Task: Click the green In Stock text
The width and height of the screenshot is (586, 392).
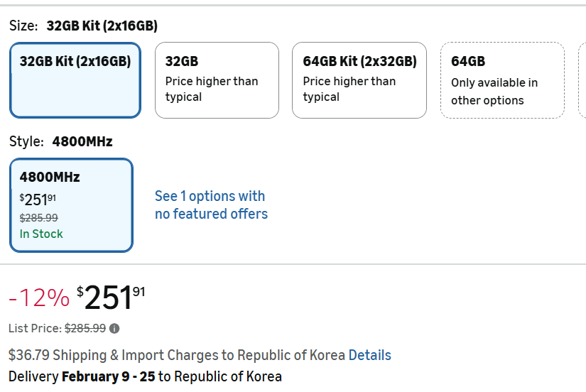Action: (41, 234)
